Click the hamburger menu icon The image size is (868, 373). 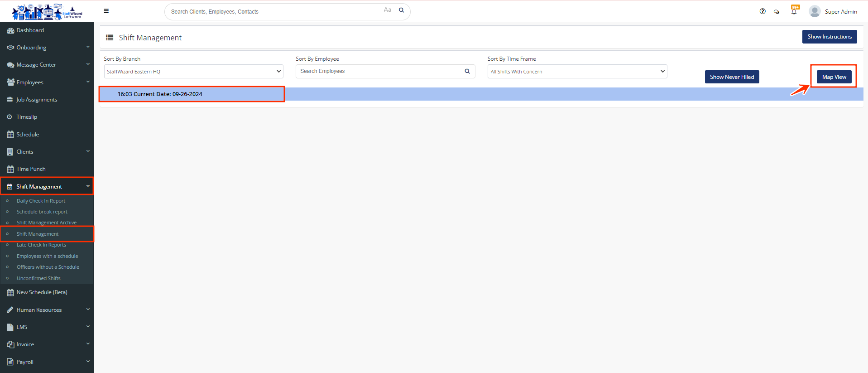(106, 11)
